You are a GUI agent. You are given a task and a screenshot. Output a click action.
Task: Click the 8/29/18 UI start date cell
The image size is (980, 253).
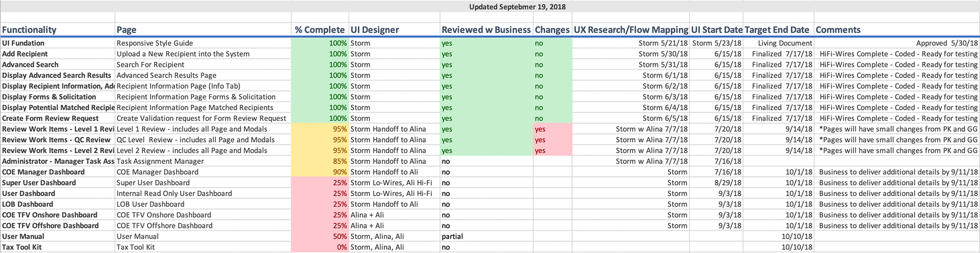pyautogui.click(x=716, y=182)
